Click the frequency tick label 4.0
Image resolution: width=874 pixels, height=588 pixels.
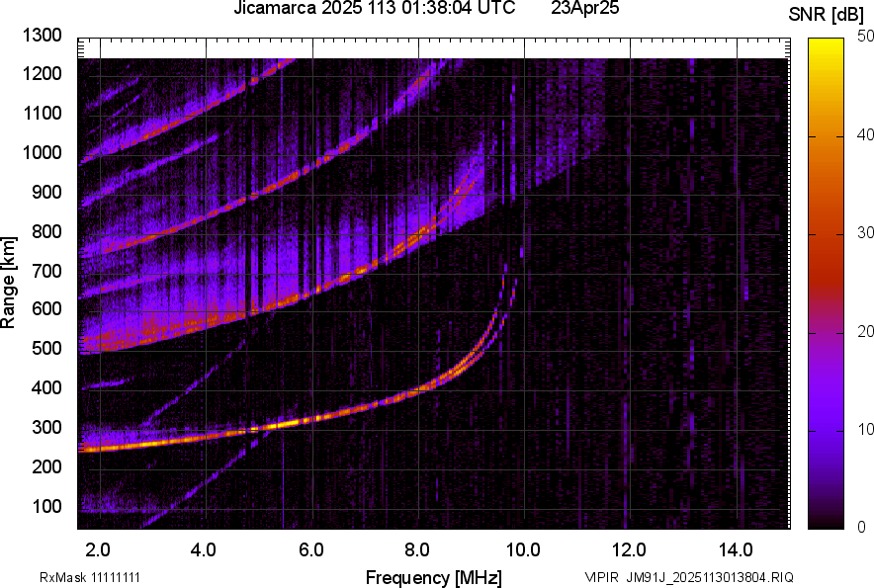click(204, 550)
